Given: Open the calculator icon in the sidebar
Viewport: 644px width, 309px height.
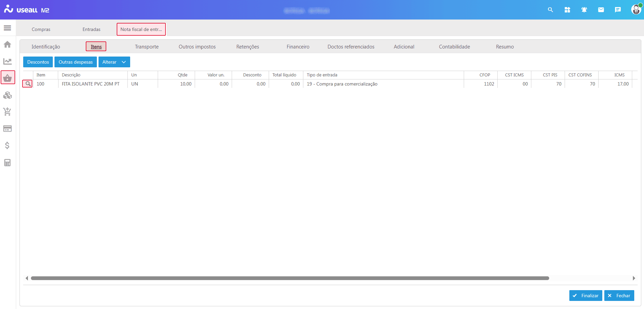Looking at the screenshot, I should pyautogui.click(x=7, y=163).
